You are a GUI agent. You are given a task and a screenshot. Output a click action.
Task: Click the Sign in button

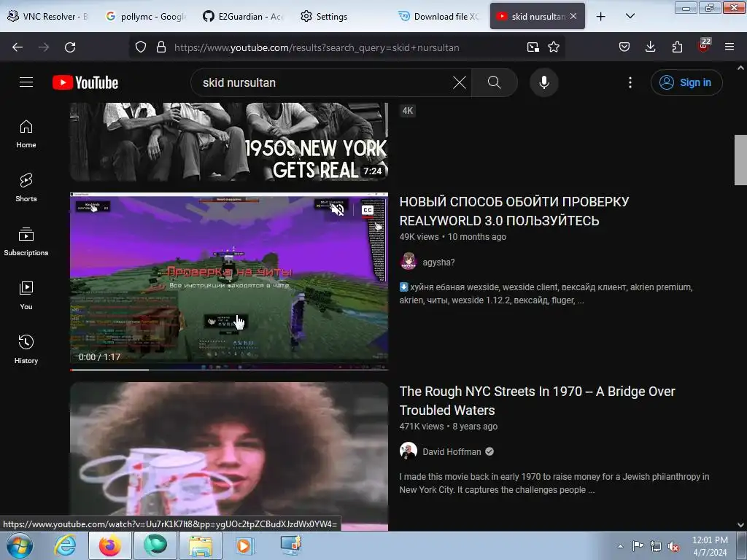pos(686,82)
